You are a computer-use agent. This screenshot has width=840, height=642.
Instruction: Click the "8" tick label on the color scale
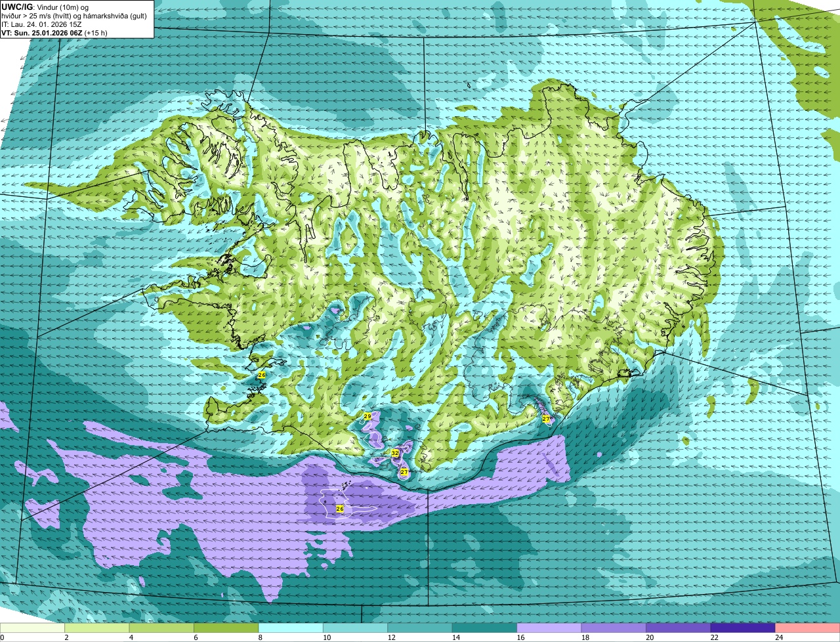click(260, 637)
